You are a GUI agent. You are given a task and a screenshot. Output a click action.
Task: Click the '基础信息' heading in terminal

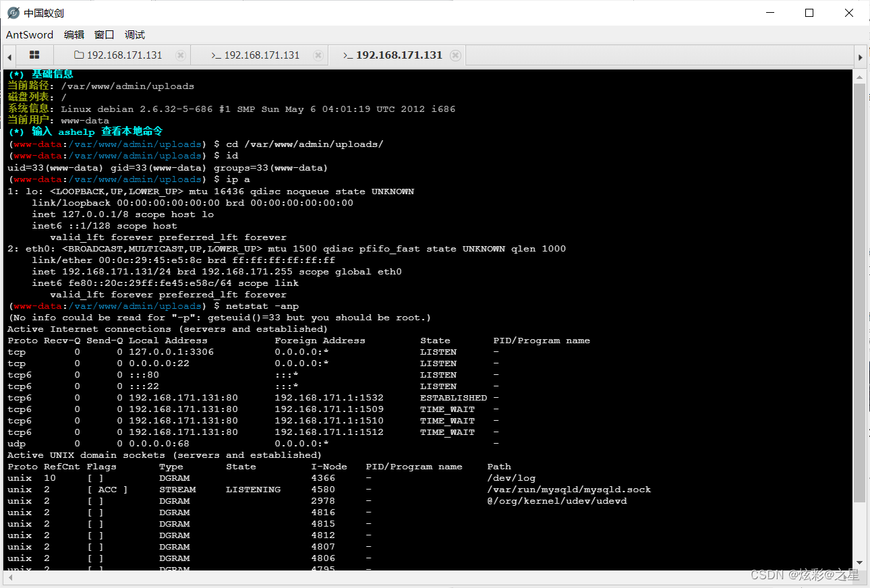[x=53, y=75]
